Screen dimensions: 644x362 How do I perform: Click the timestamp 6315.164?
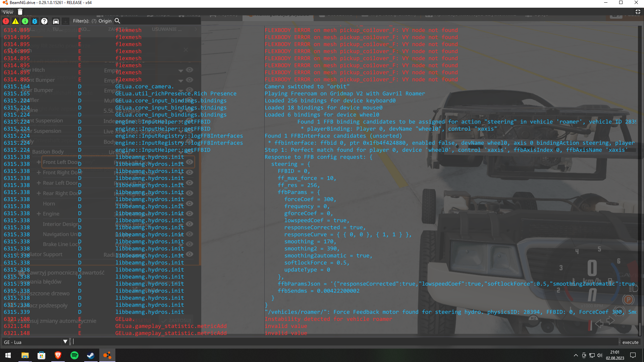coord(17,86)
